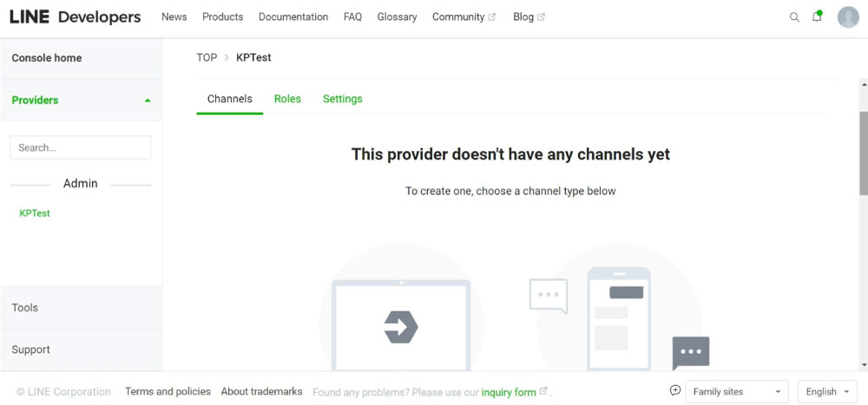Click the plus icon beside Family sites
The height and width of the screenshot is (405, 868).
pyautogui.click(x=674, y=390)
